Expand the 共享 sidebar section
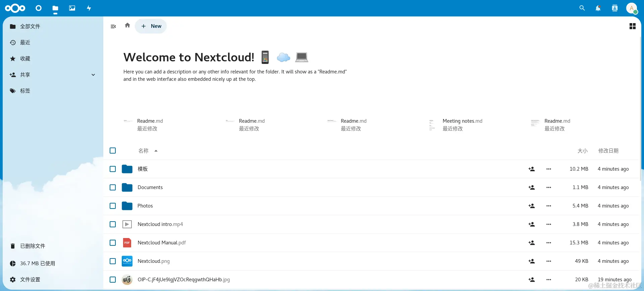 pyautogui.click(x=93, y=75)
